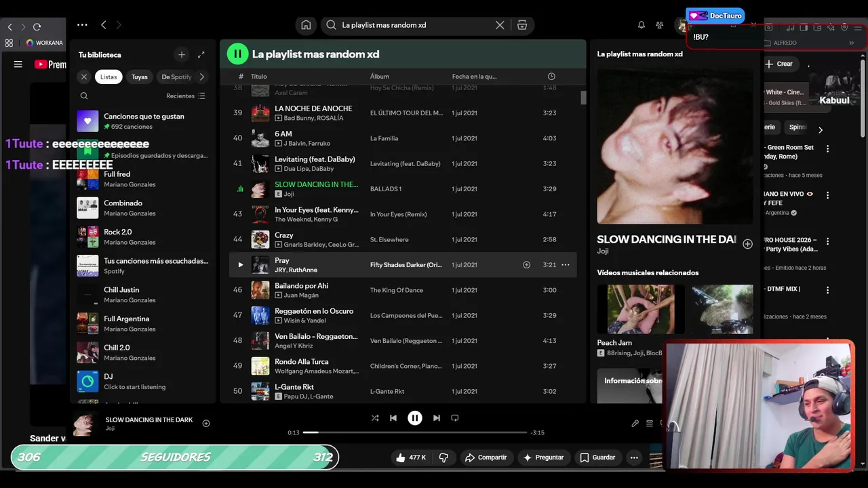This screenshot has width=868, height=488.
Task: Open the Rock 2.0 playlist
Action: click(x=142, y=237)
